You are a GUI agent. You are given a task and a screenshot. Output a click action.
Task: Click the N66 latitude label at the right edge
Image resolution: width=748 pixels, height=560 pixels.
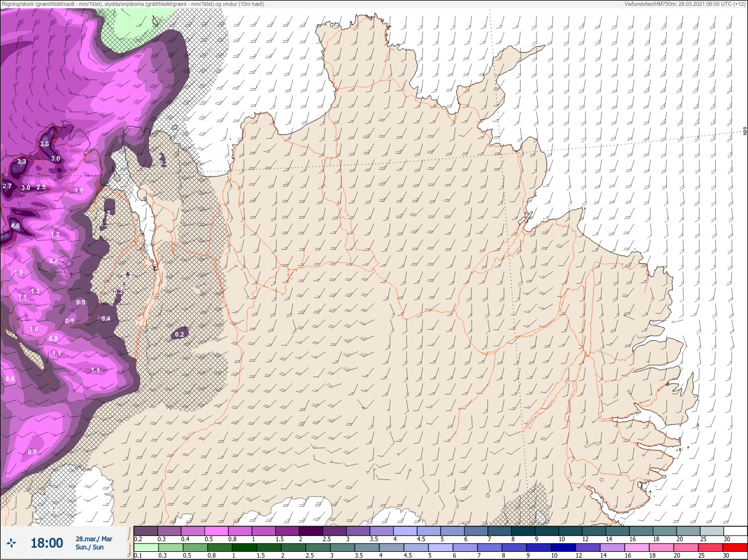745,132
